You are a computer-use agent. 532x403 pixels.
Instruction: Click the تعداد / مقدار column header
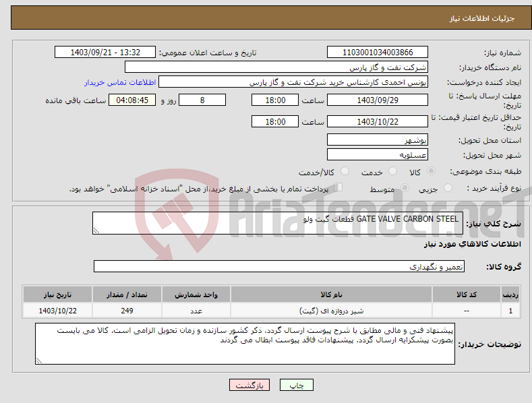point(127,294)
